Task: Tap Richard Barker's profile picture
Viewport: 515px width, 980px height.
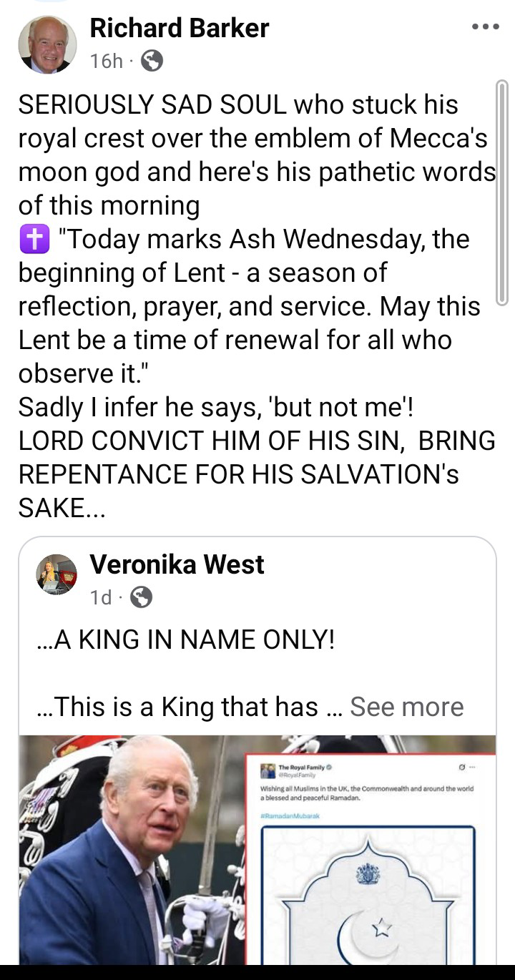Action: click(x=47, y=44)
